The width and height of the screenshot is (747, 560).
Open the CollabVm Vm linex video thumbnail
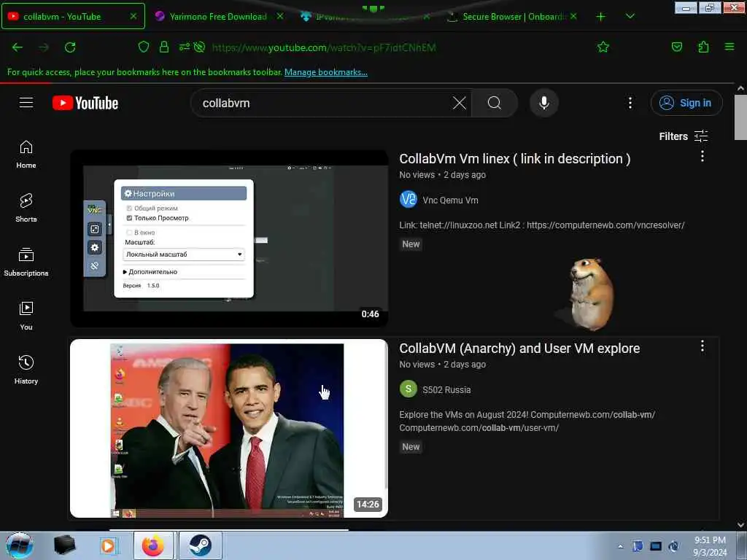pos(229,238)
